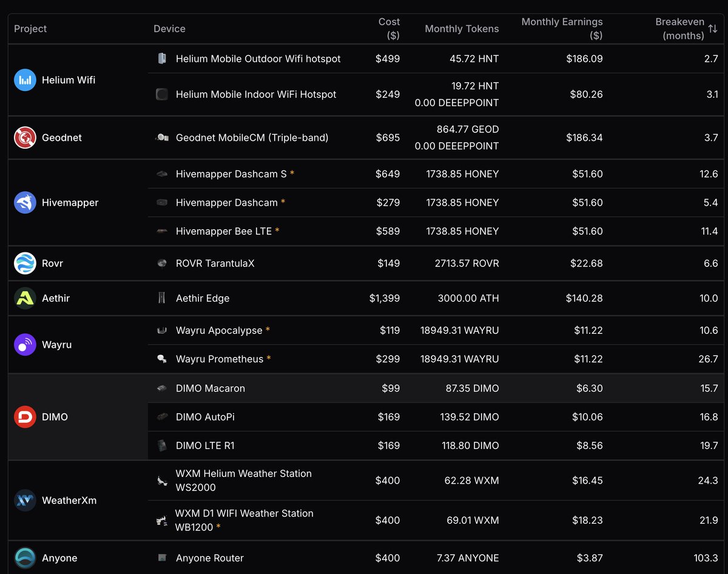Click the DIMO LTE R1 device image
728x574 pixels.
[161, 445]
